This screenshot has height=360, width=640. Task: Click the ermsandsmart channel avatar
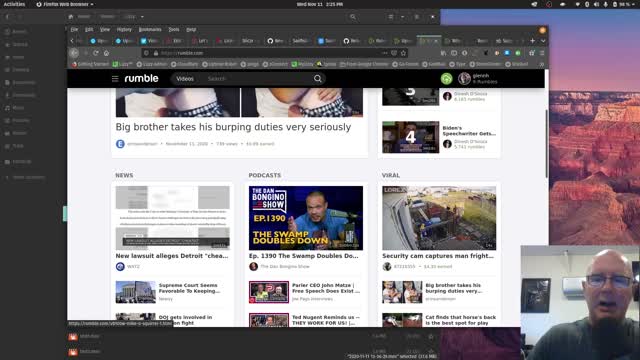pos(120,144)
